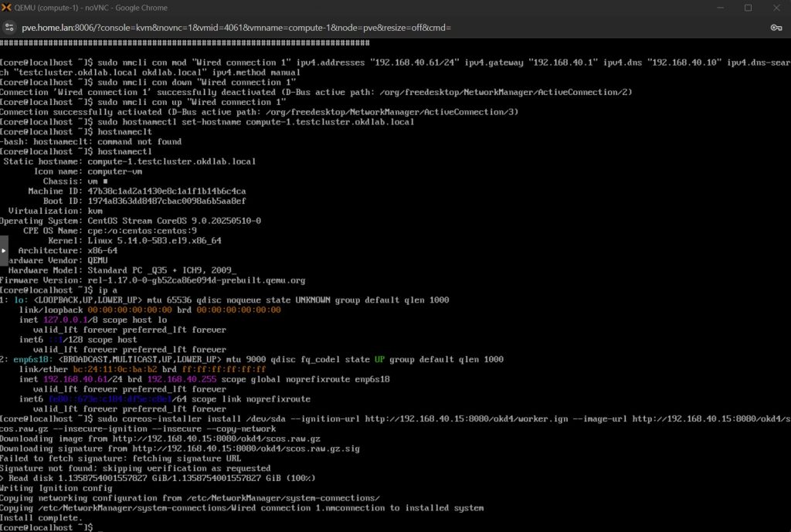The image size is (791, 532).
Task: Click the Proxmox logo in the title bar
Action: coord(8,8)
